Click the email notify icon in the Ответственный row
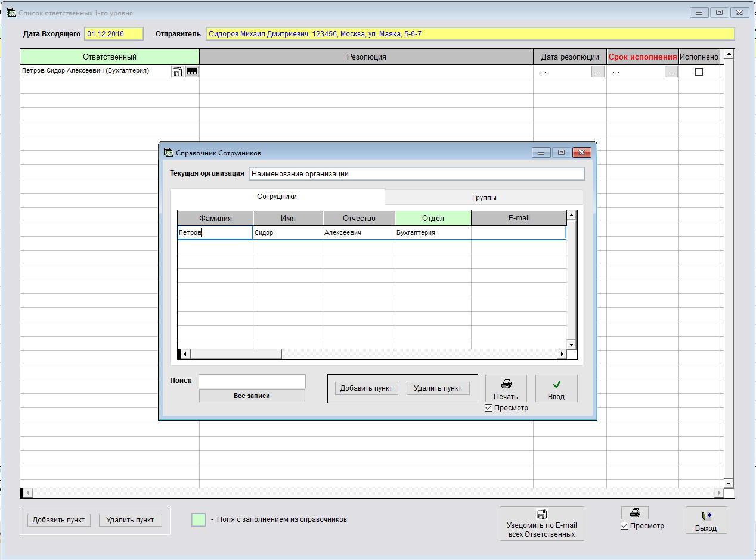Screen dimensions: 756x560 click(x=178, y=71)
